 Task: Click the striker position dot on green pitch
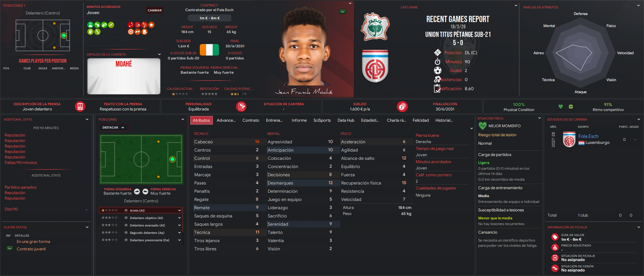pos(173,159)
